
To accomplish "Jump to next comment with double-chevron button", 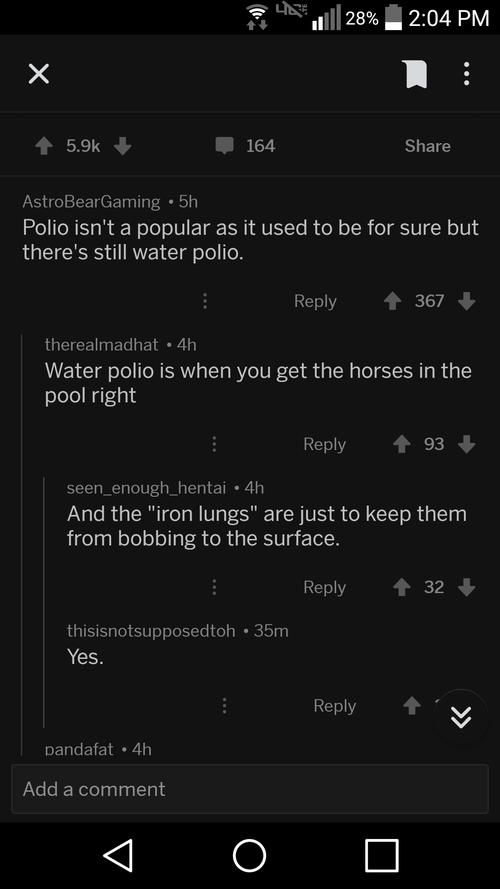I will [460, 719].
